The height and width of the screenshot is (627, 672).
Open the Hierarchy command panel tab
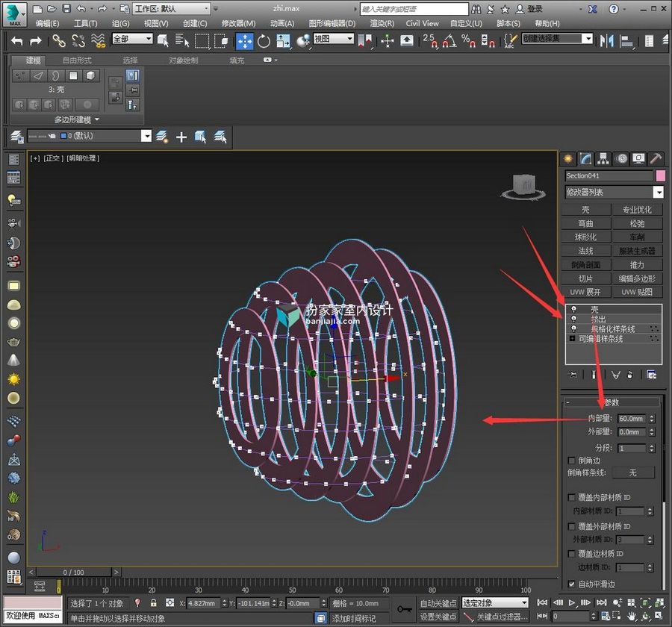603,159
